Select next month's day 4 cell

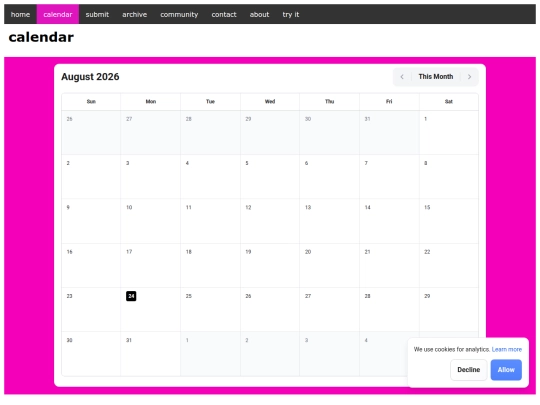(x=384, y=354)
